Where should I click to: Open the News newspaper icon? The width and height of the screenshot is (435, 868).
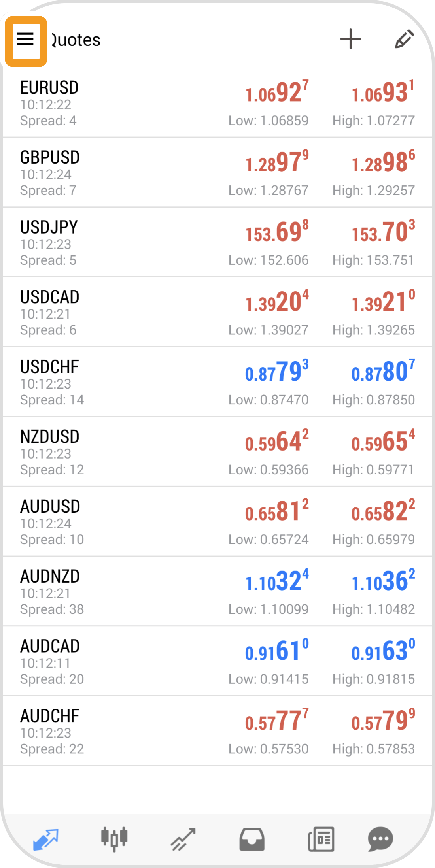[321, 839]
